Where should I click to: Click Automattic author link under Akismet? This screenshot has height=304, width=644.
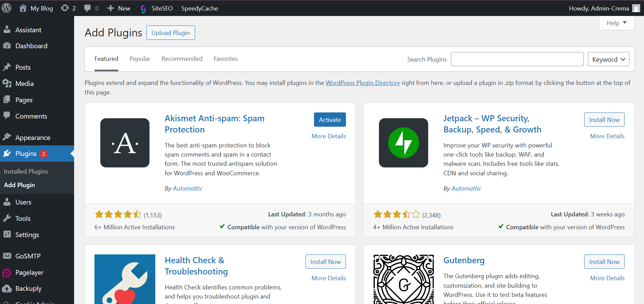188,188
